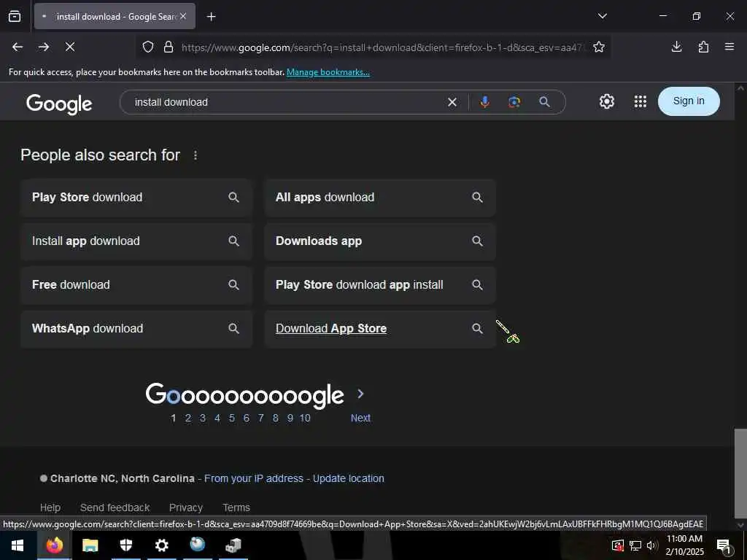Open Windows Security shield in taskbar
This screenshot has width=747, height=560.
(125, 545)
